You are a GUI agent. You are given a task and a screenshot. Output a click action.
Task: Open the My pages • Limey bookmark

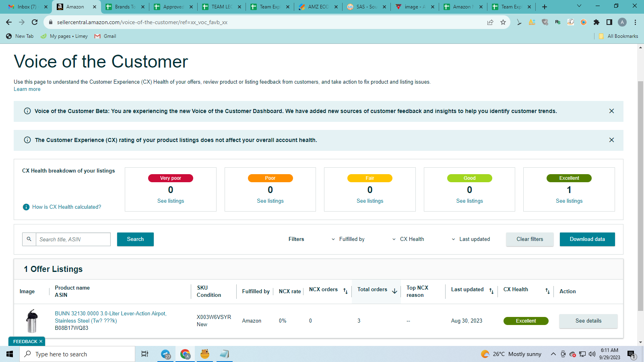(x=64, y=36)
